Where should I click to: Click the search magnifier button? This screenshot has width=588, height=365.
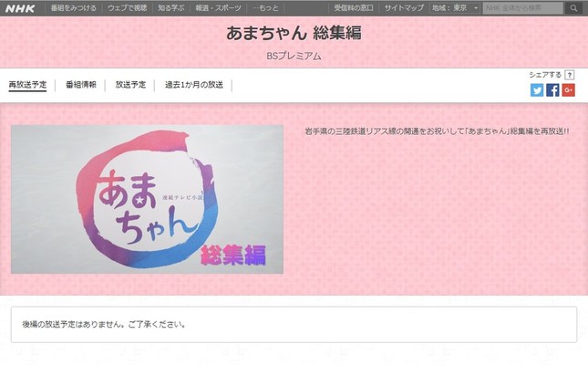coord(573,8)
